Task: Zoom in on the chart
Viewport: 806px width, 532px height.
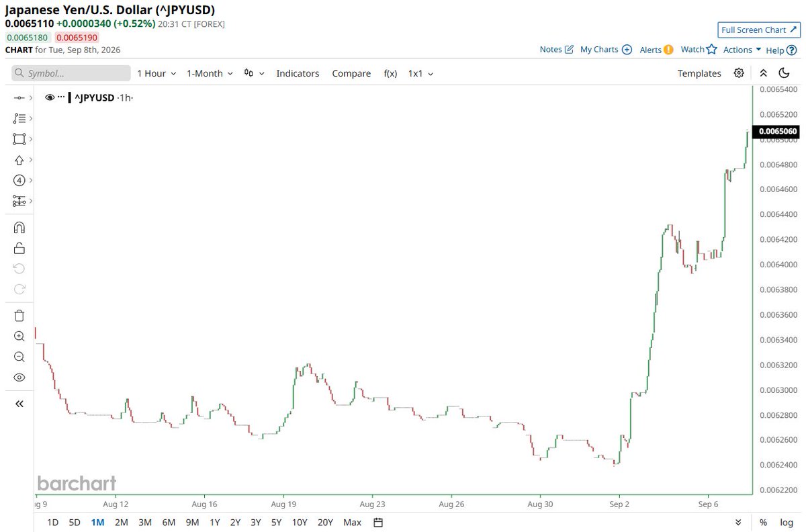Action: (19, 336)
